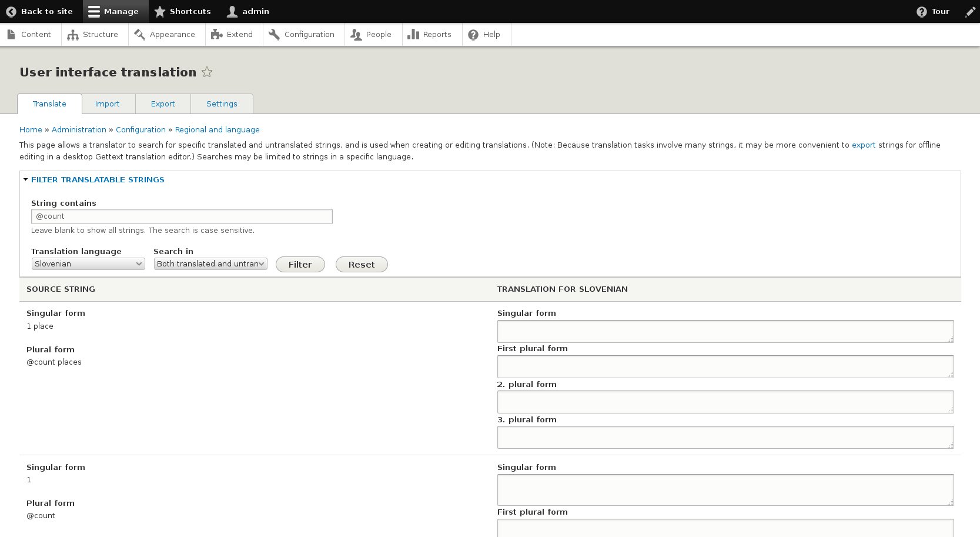
Task: Open the Translation language dropdown
Action: coord(88,264)
